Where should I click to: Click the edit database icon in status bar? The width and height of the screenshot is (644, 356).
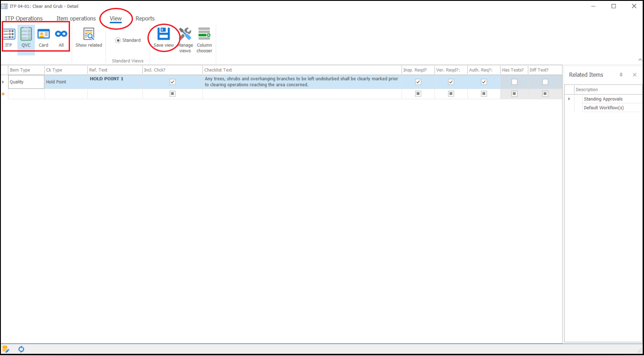click(6, 349)
